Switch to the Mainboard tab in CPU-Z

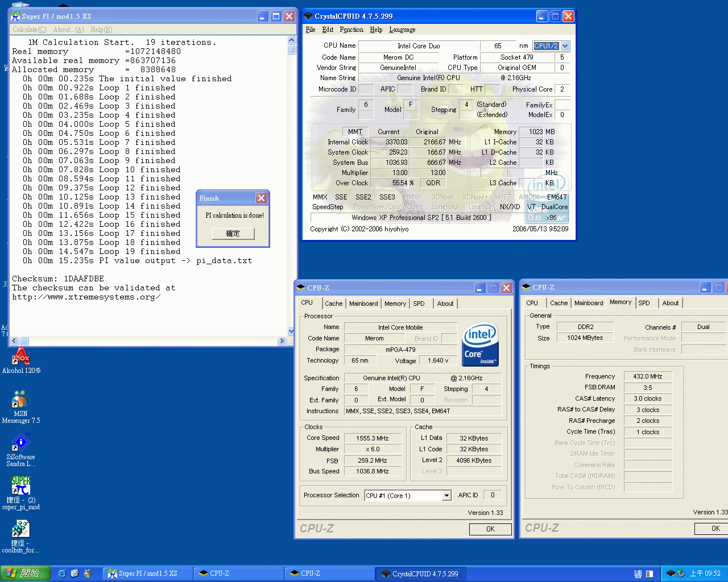(363, 304)
